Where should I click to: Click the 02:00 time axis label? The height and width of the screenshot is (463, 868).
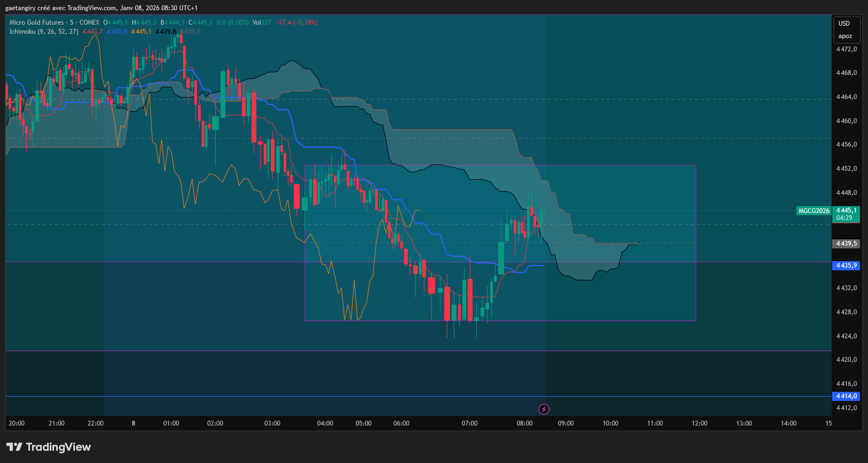pos(215,423)
